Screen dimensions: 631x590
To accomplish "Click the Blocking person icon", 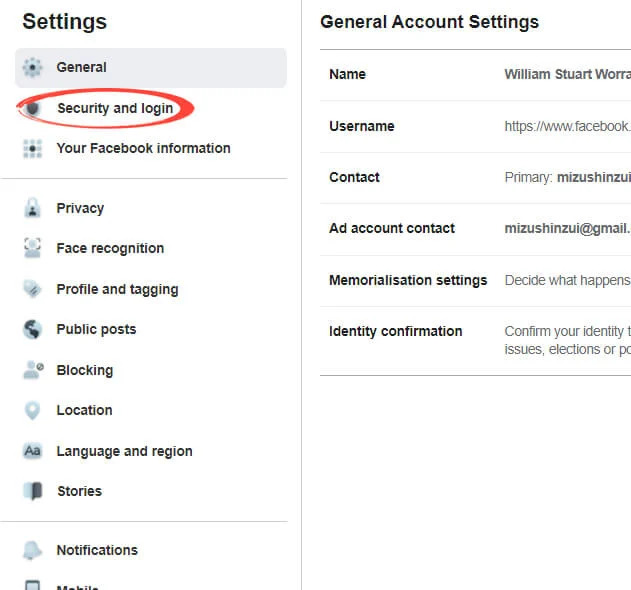I will (33, 371).
